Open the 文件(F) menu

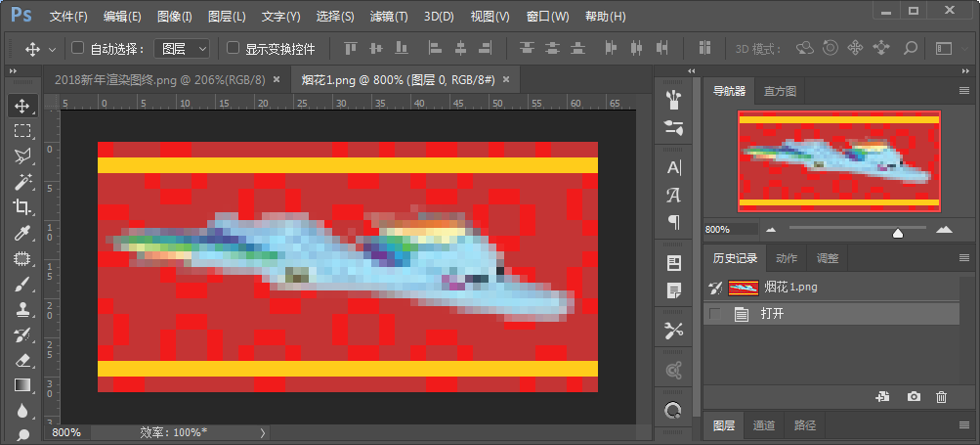[x=68, y=17]
